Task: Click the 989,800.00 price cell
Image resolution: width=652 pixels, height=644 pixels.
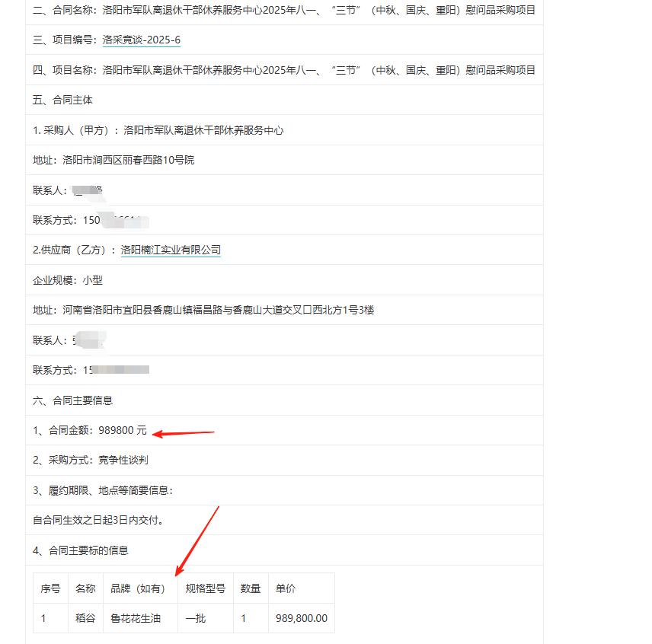Action: [x=302, y=618]
